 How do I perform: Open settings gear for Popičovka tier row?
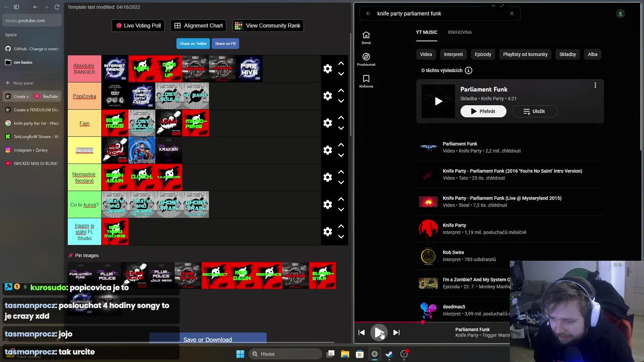328,96
